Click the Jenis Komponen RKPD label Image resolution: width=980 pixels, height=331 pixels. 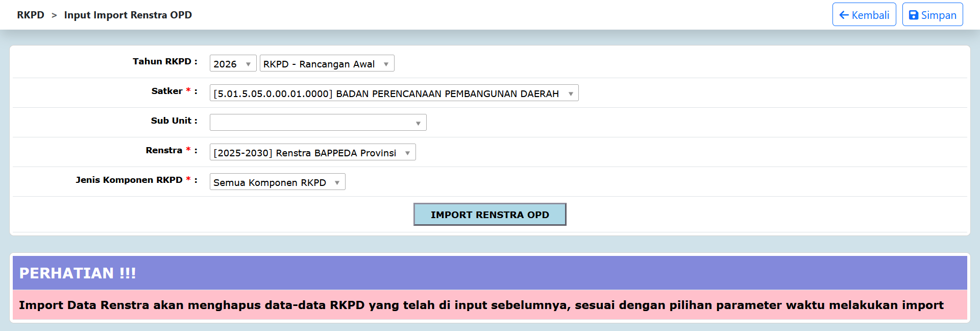point(136,180)
